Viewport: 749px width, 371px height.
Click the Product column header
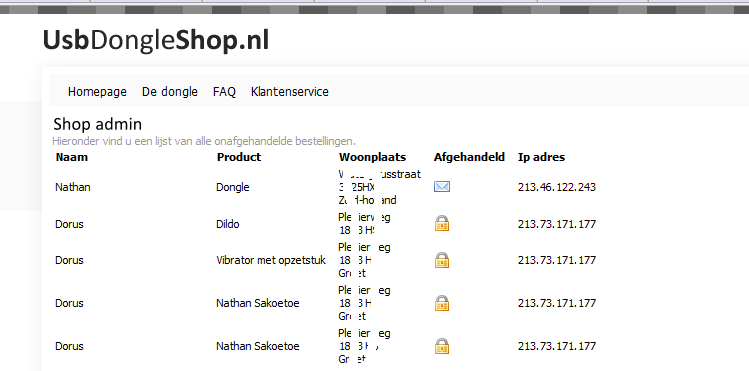(x=239, y=157)
